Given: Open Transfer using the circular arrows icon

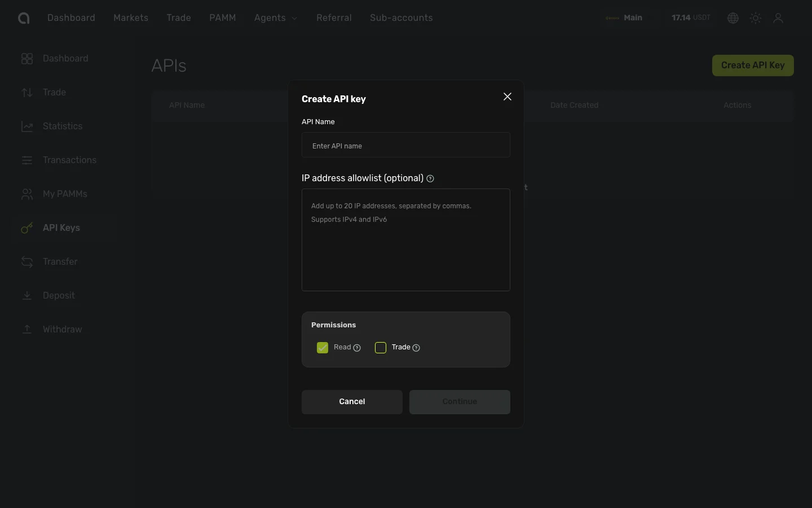Looking at the screenshot, I should 27,262.
